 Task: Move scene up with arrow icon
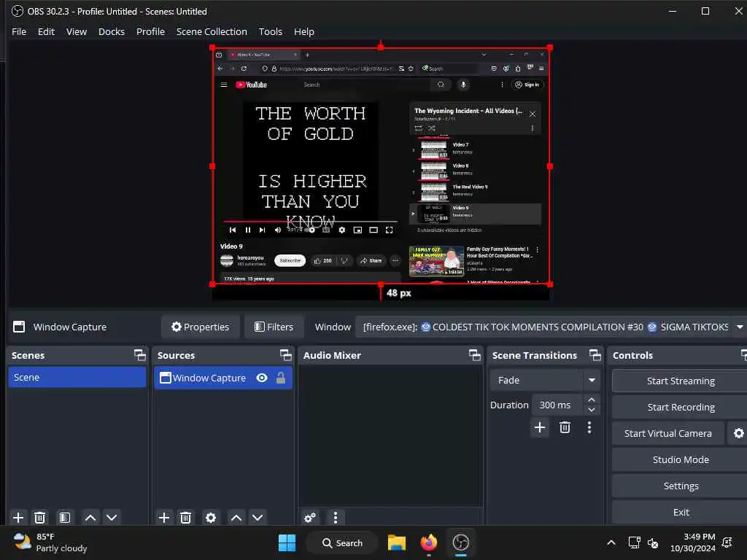click(x=90, y=517)
